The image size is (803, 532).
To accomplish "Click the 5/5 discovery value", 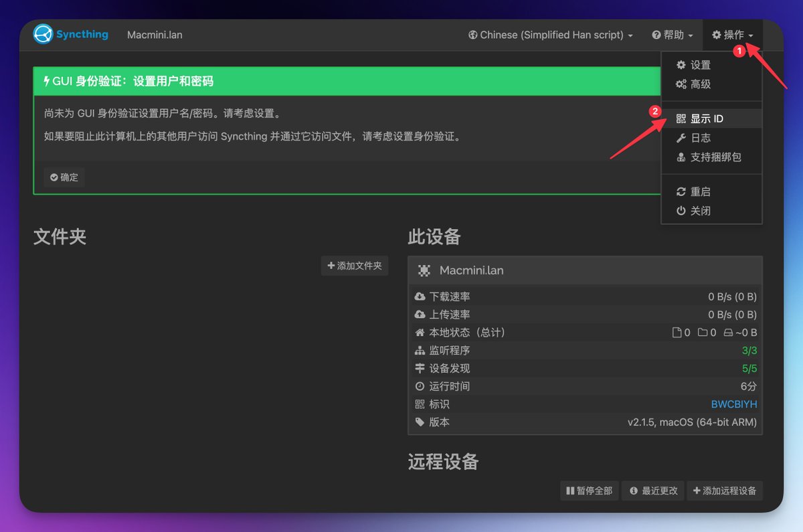I will (749, 368).
